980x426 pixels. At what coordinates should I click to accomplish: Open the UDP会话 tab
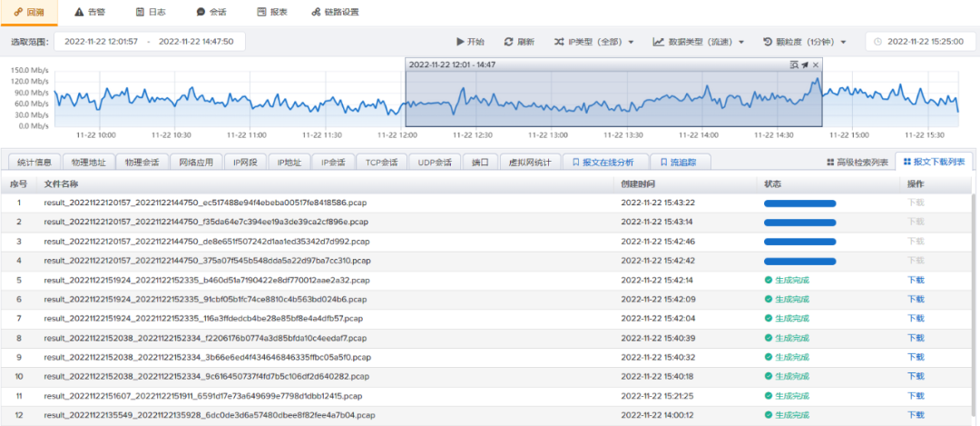point(435,162)
